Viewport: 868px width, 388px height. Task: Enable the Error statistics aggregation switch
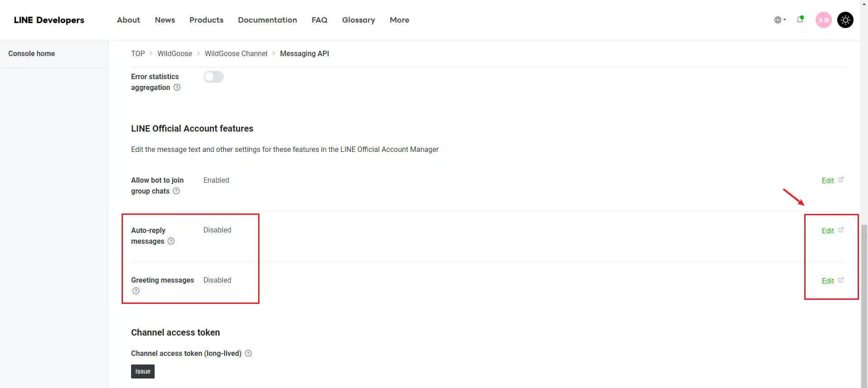[x=213, y=77]
